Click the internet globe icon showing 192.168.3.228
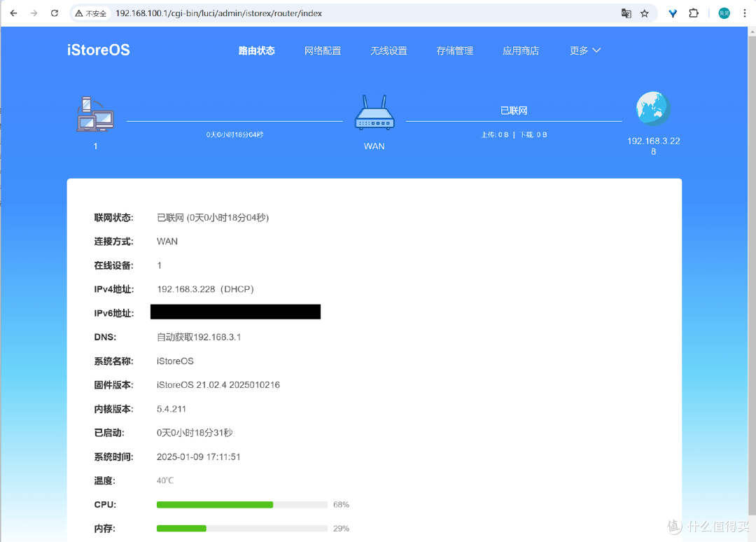This screenshot has height=542, width=756. click(652, 108)
